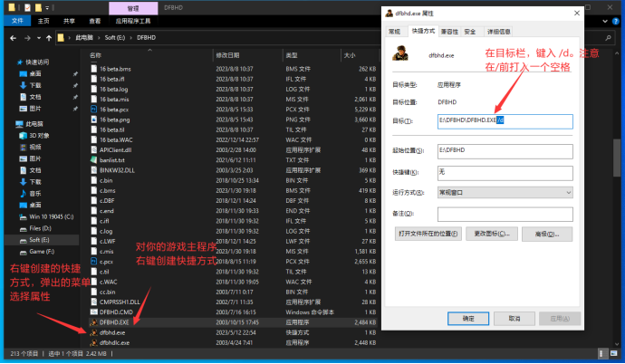This screenshot has width=625, height=364.
Task: Open the 运行方式 window mode dropdown
Action: [x=505, y=193]
